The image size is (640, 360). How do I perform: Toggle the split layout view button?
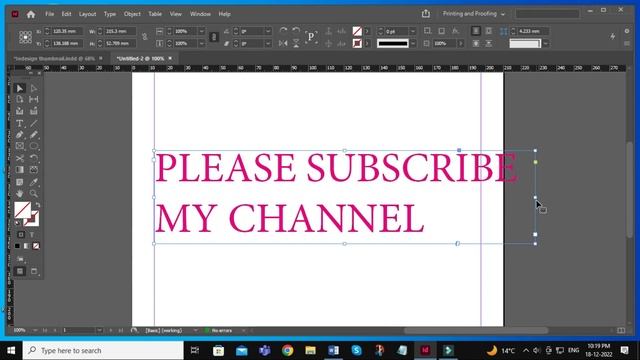click(621, 330)
